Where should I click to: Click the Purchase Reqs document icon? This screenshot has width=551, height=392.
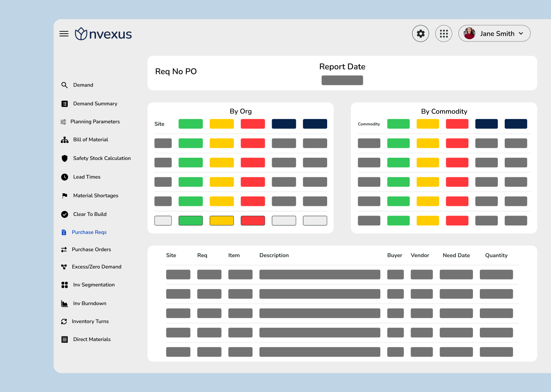64,232
